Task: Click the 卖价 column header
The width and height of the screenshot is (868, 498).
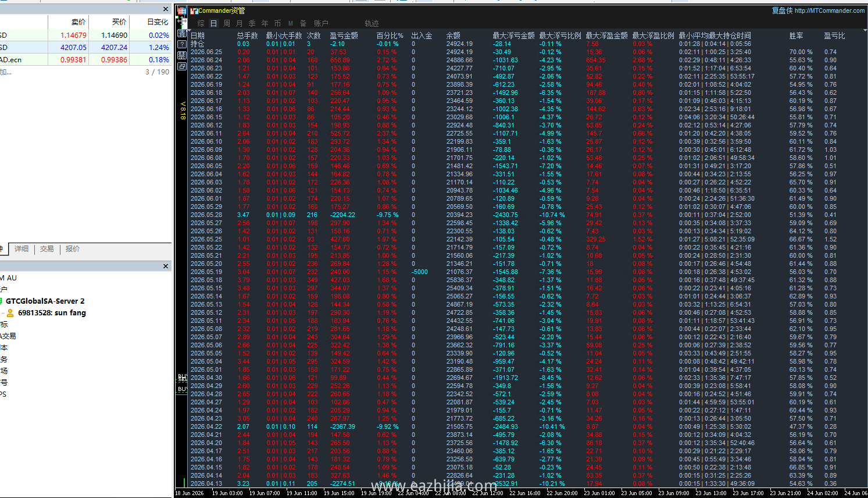Action: tap(78, 22)
